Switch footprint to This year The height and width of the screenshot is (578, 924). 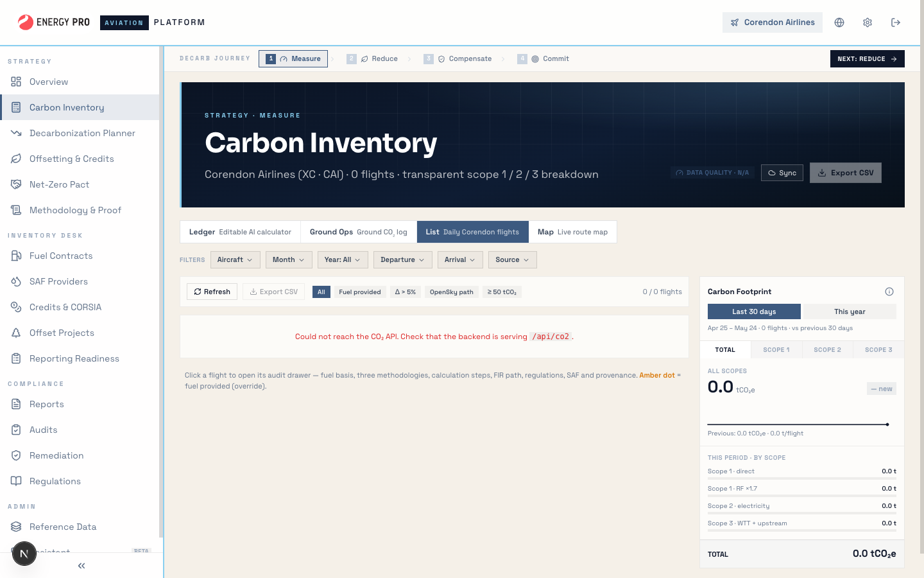point(850,311)
